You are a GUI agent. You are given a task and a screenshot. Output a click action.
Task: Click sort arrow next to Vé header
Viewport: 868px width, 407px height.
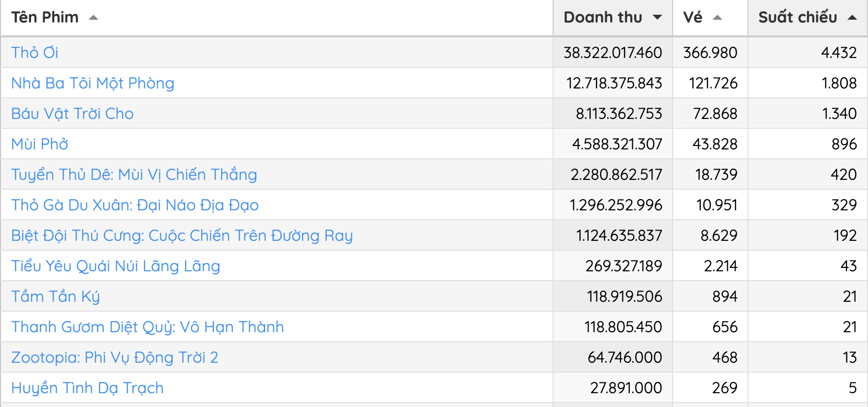(x=717, y=18)
